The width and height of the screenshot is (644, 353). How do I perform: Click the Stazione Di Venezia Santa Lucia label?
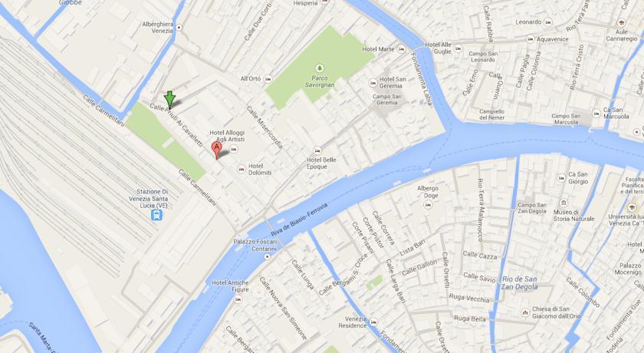tap(148, 199)
